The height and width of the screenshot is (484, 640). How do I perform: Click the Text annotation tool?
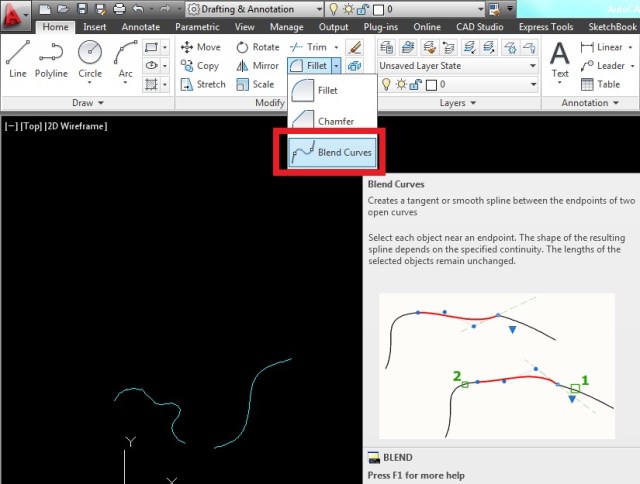click(560, 58)
